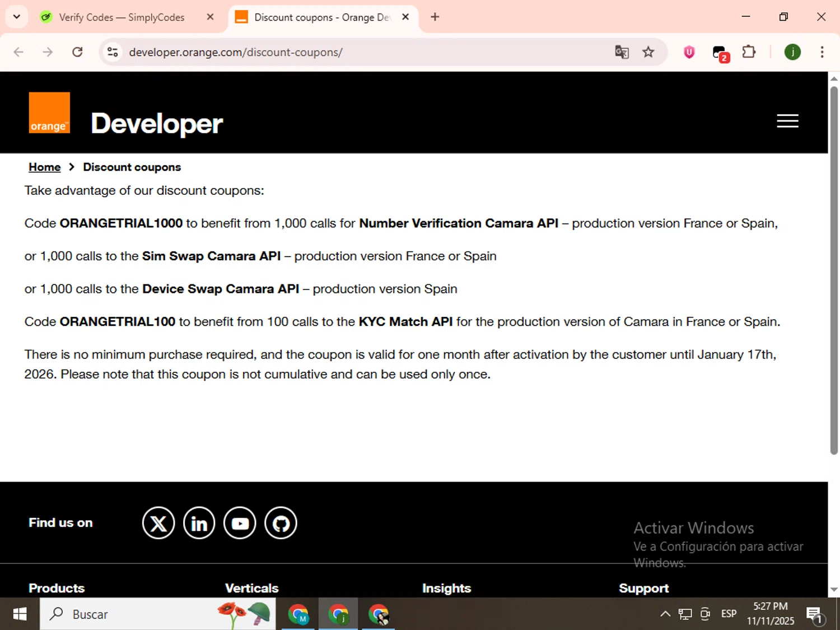Image resolution: width=840 pixels, height=630 pixels.
Task: Follow the Home breadcrumb link
Action: (x=45, y=167)
